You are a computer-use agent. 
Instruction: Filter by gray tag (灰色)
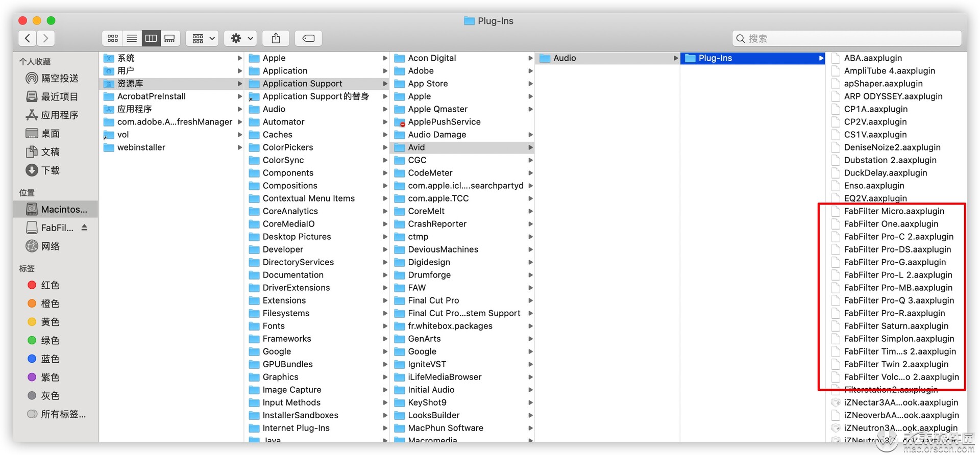pyautogui.click(x=55, y=395)
